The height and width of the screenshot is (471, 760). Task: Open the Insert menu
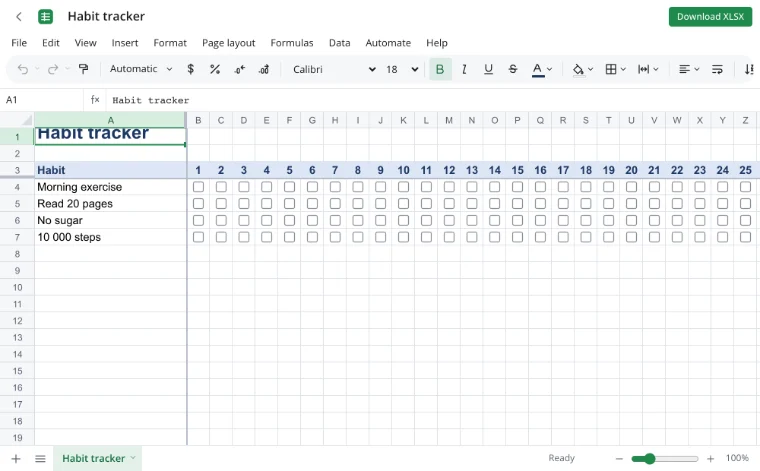point(125,43)
